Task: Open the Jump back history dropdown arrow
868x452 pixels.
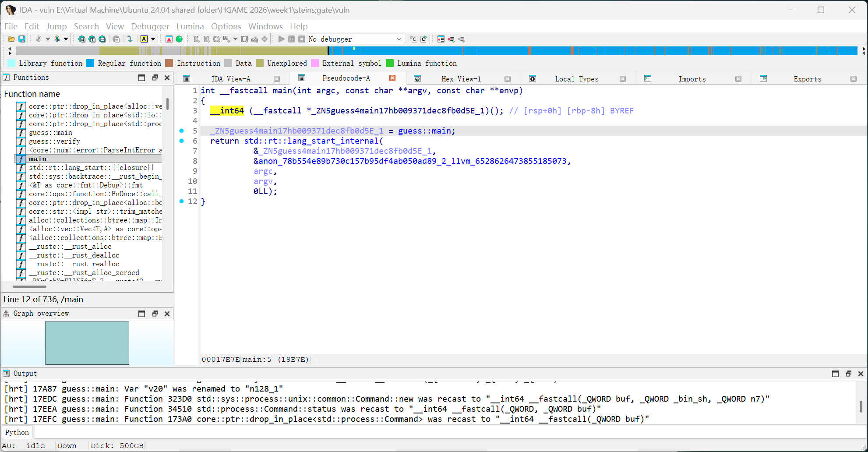Action: click(48, 39)
